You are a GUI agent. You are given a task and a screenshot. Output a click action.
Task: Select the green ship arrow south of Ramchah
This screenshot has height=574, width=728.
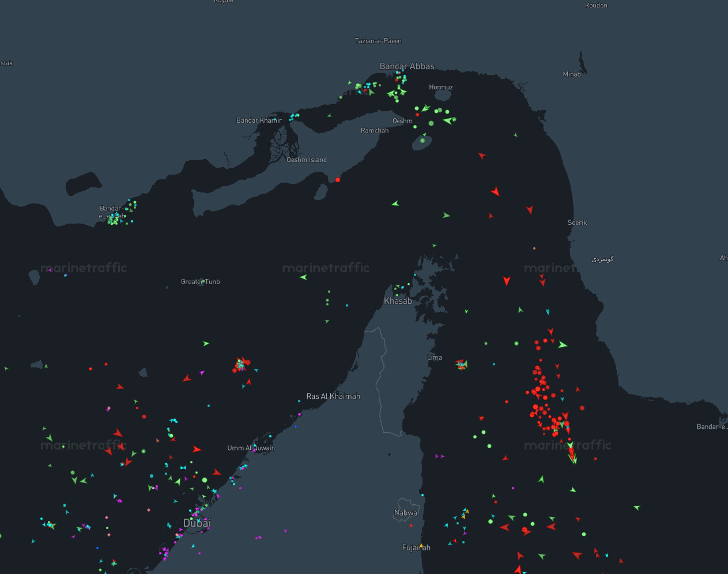tap(395, 203)
